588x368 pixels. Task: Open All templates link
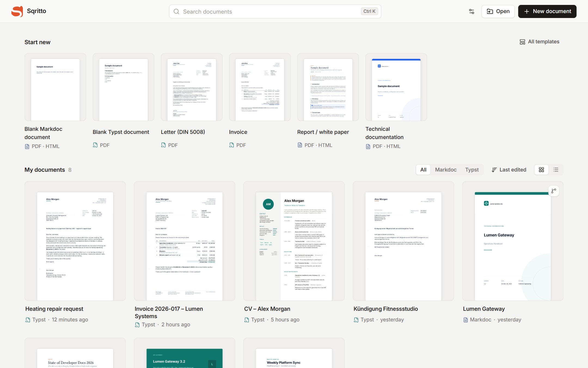click(x=539, y=42)
